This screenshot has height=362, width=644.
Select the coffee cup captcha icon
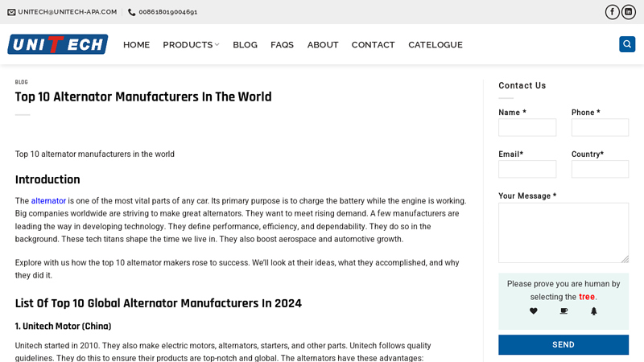point(563,311)
